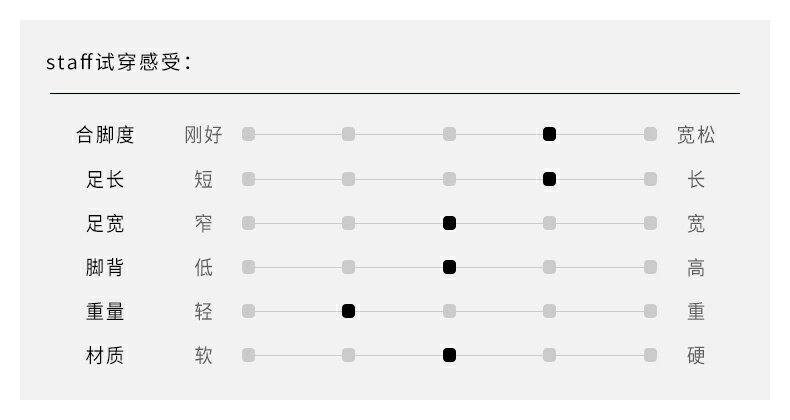790x420 pixels.
Task: Click the 合脚度 row label
Action: click(105, 134)
